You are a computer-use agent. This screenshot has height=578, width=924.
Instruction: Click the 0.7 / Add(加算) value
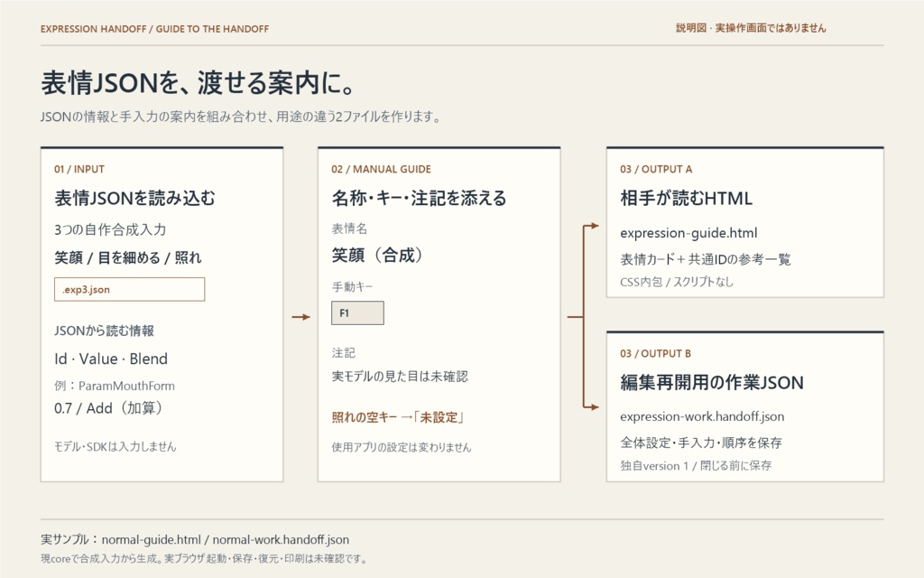(x=108, y=408)
